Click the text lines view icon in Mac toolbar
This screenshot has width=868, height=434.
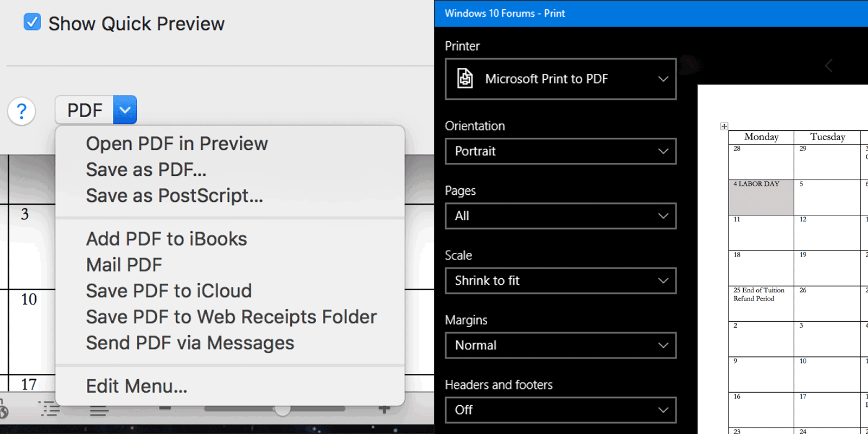pyautogui.click(x=99, y=411)
